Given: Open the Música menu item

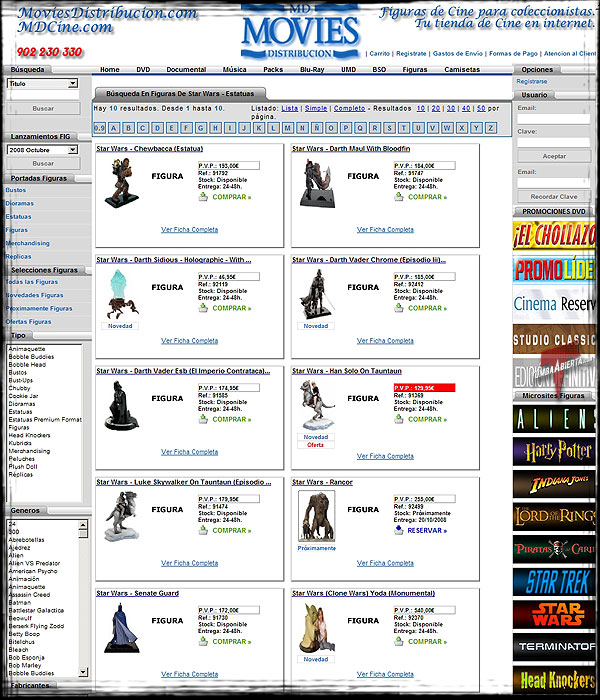Looking at the screenshot, I should point(234,70).
